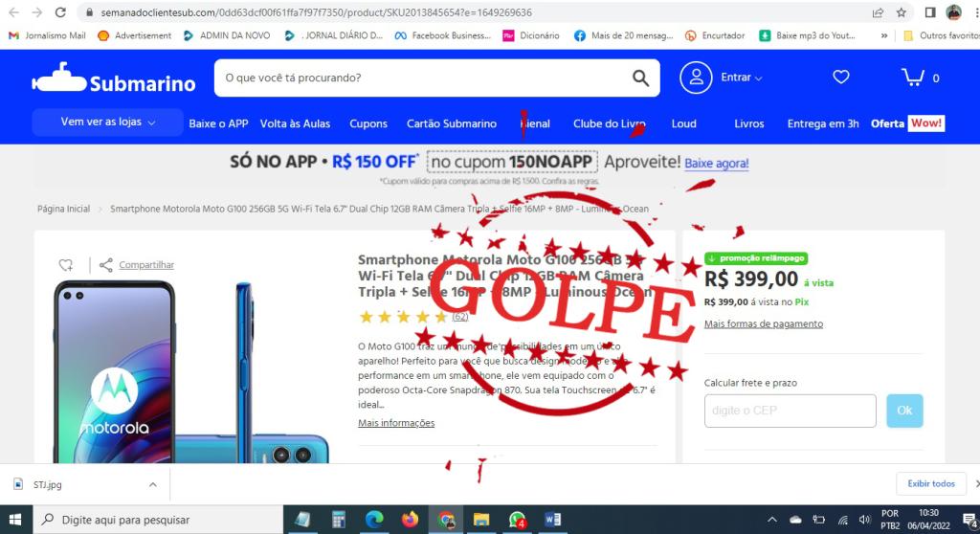Click the CEP input field
This screenshot has width=980, height=534.
pyautogui.click(x=790, y=411)
